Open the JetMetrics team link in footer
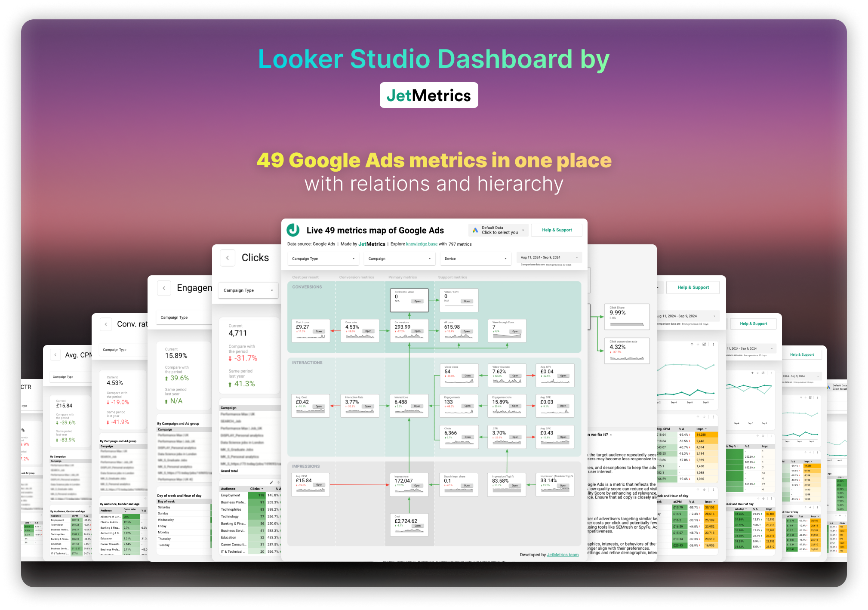 point(563,555)
